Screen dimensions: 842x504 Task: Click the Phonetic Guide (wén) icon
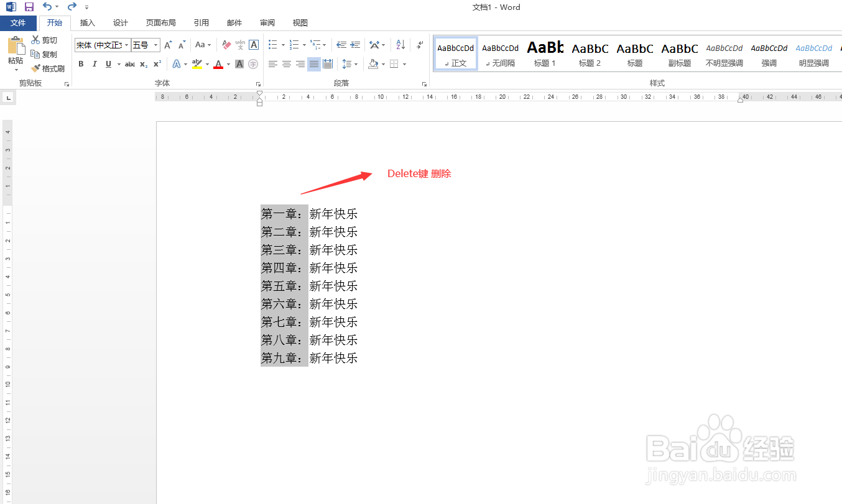[240, 45]
